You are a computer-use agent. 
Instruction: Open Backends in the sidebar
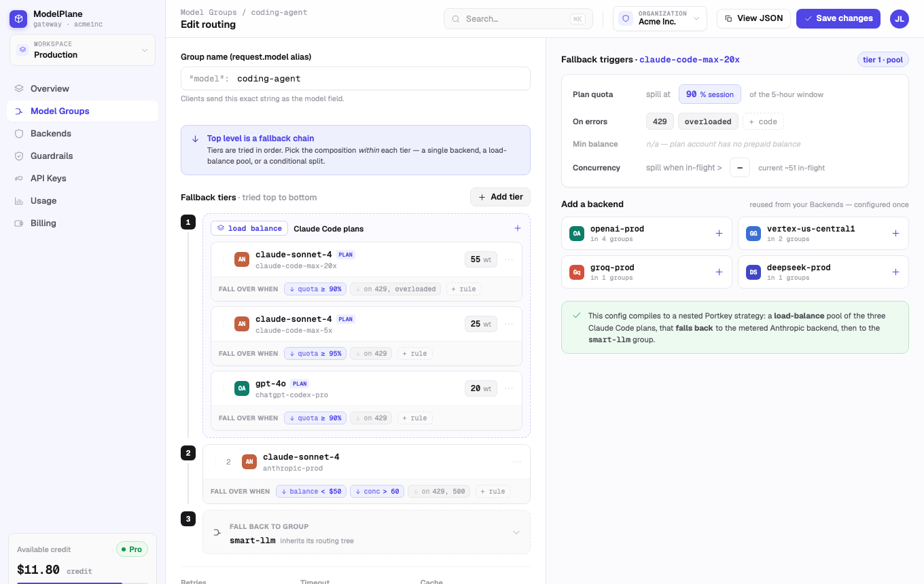pos(82,133)
